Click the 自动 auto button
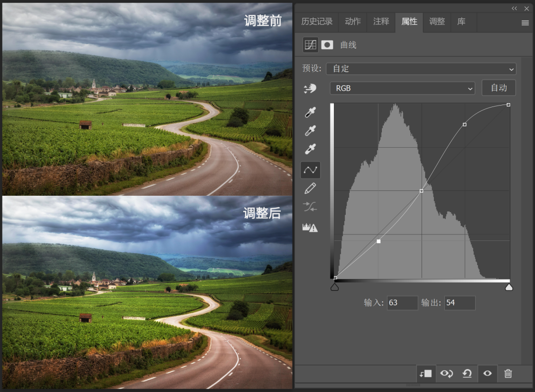The width and height of the screenshot is (535, 392). (498, 88)
